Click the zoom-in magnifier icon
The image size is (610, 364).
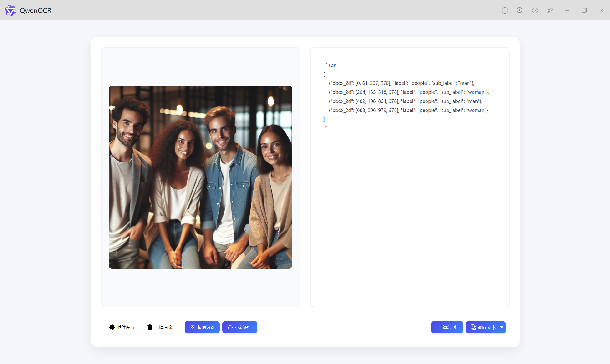pos(520,10)
